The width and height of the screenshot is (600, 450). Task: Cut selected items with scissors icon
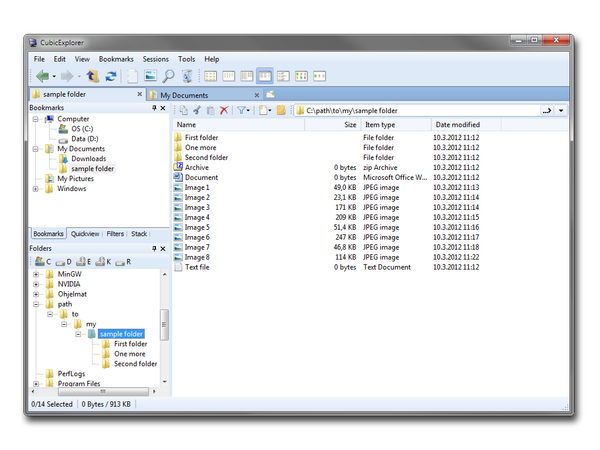tap(197, 111)
